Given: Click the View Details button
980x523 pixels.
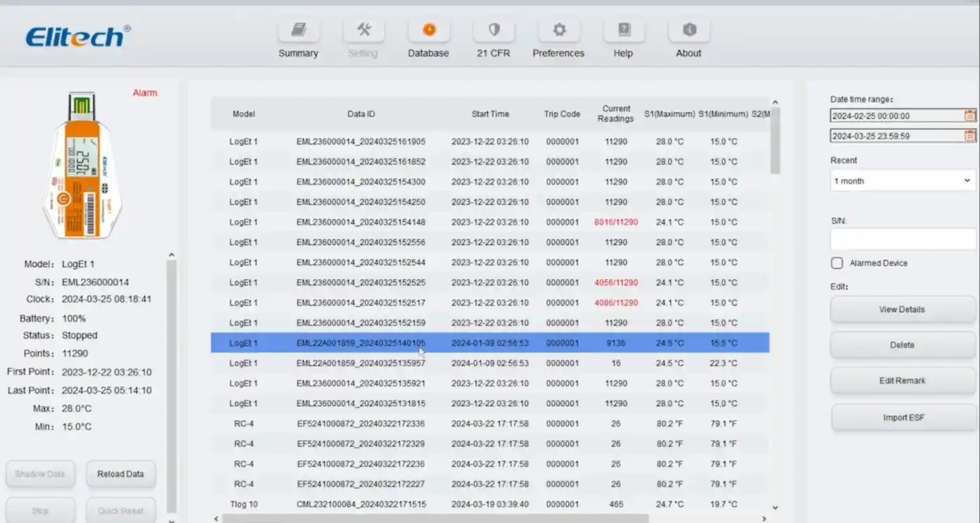Looking at the screenshot, I should tap(903, 310).
